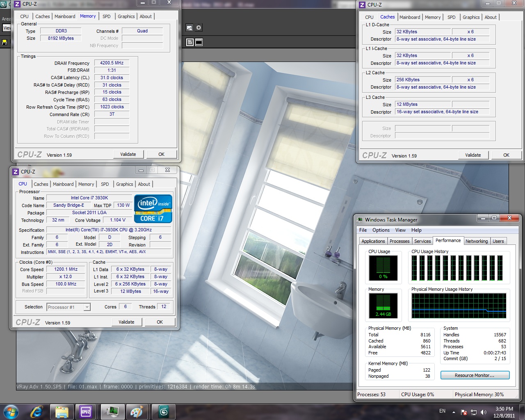Click OK in the CPU window
Screen dimensions: 525x420
(x=160, y=322)
